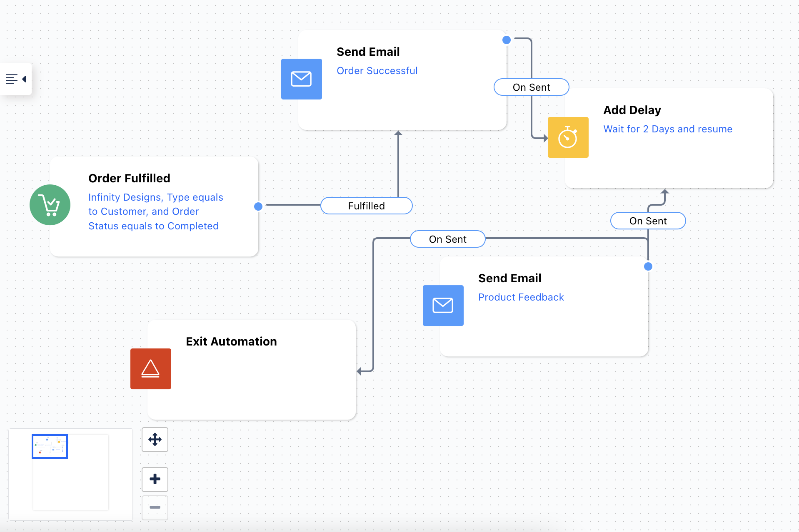Click the Order Fulfilled card title
This screenshot has width=799, height=532.
coord(129,178)
